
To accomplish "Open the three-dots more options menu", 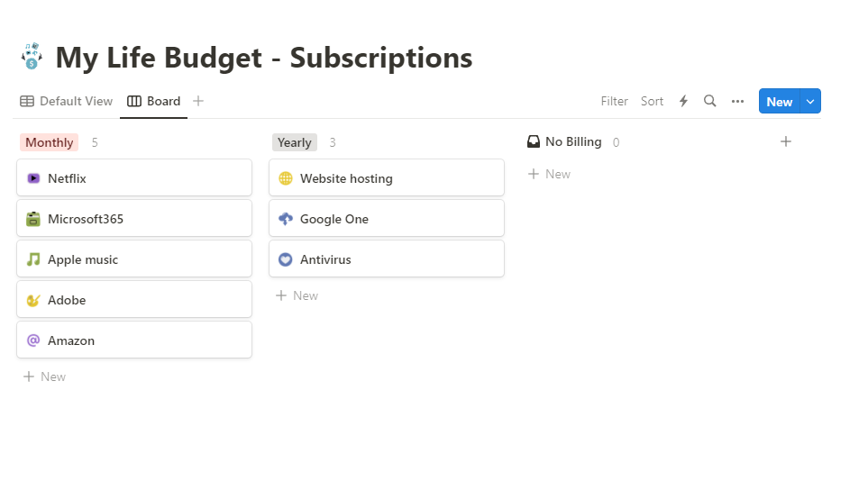I will pyautogui.click(x=737, y=101).
